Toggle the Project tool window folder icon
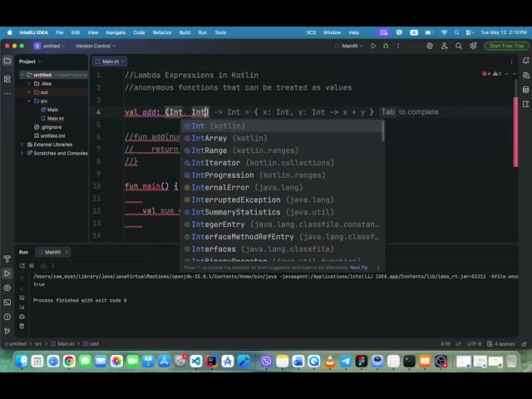 click(x=7, y=61)
